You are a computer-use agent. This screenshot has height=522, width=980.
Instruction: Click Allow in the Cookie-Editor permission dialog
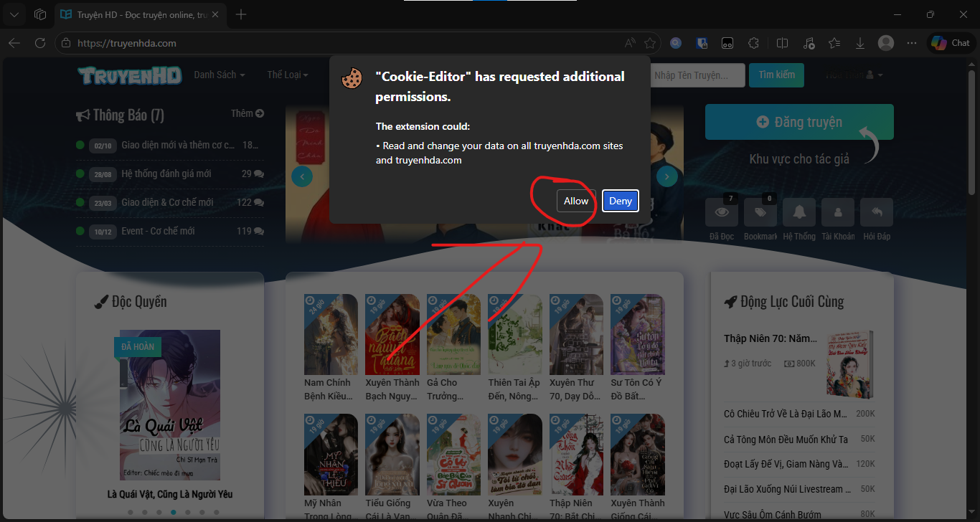(x=575, y=201)
